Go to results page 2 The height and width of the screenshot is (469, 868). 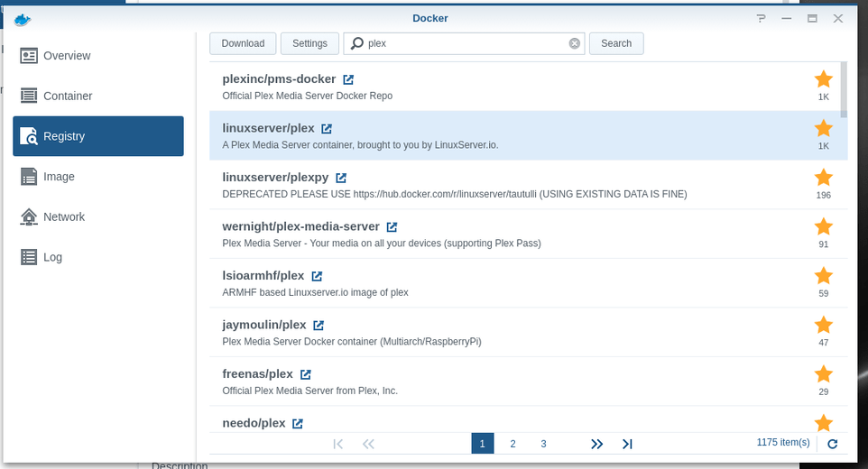coord(513,444)
